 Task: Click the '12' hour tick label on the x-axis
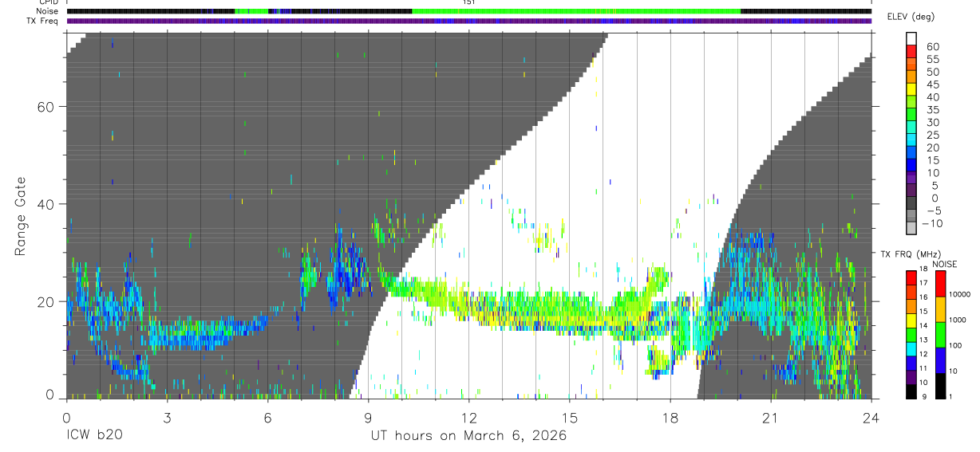(468, 418)
